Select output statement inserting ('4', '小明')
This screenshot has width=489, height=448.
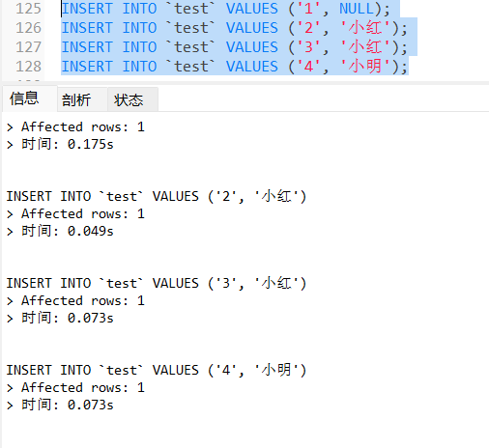pyautogui.click(x=157, y=370)
